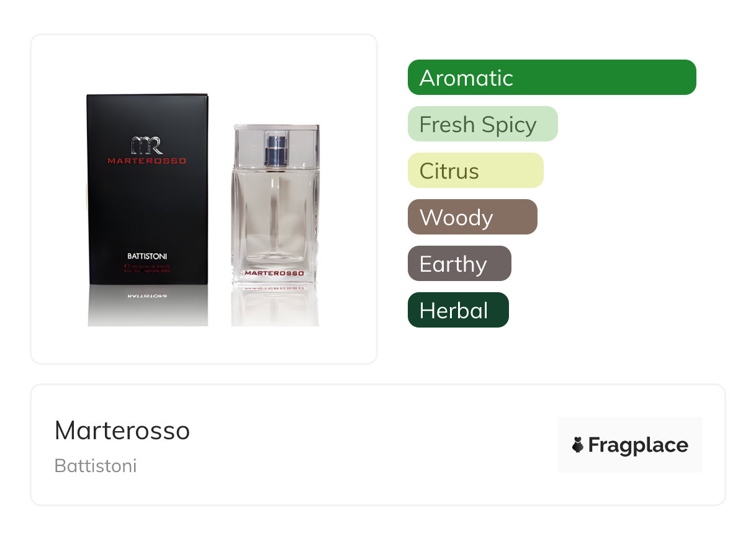Click the Citrus accord tag
Screen dimensions: 756x536
(475, 171)
